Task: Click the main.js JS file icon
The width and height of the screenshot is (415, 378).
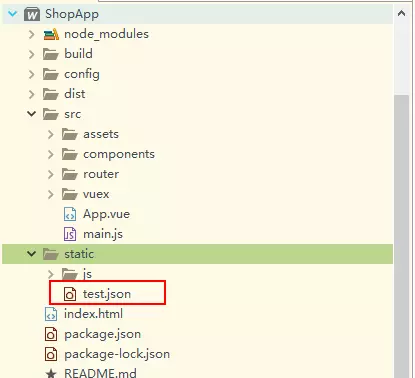Action: 70,234
